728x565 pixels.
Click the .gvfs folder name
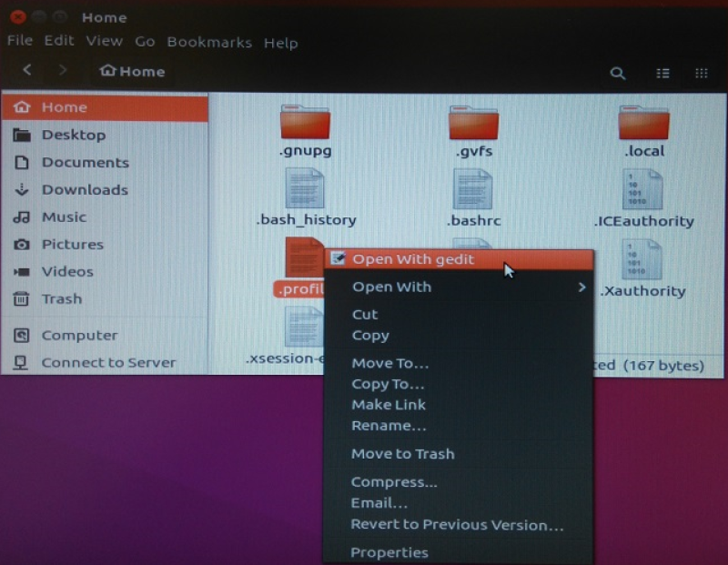pos(474,151)
